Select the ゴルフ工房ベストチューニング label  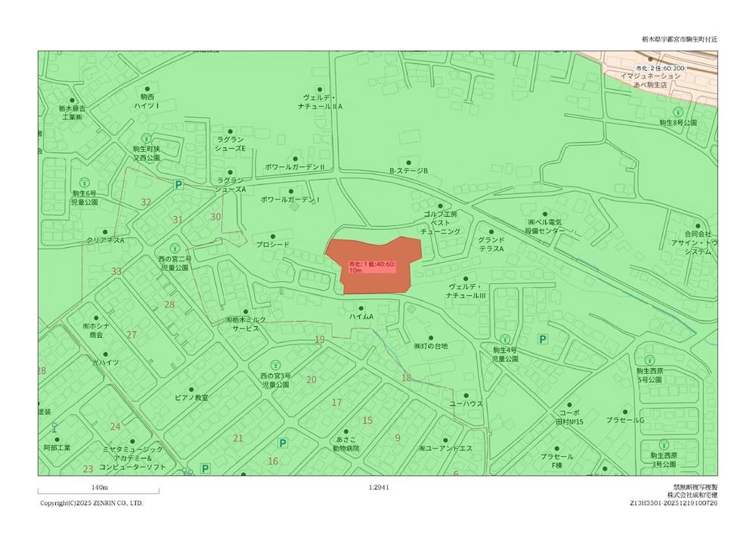click(x=440, y=223)
